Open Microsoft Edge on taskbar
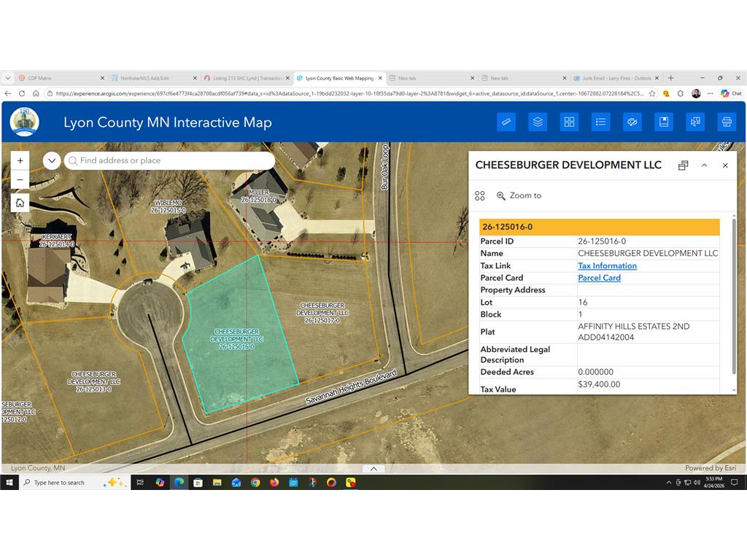747x560 pixels. 179,483
